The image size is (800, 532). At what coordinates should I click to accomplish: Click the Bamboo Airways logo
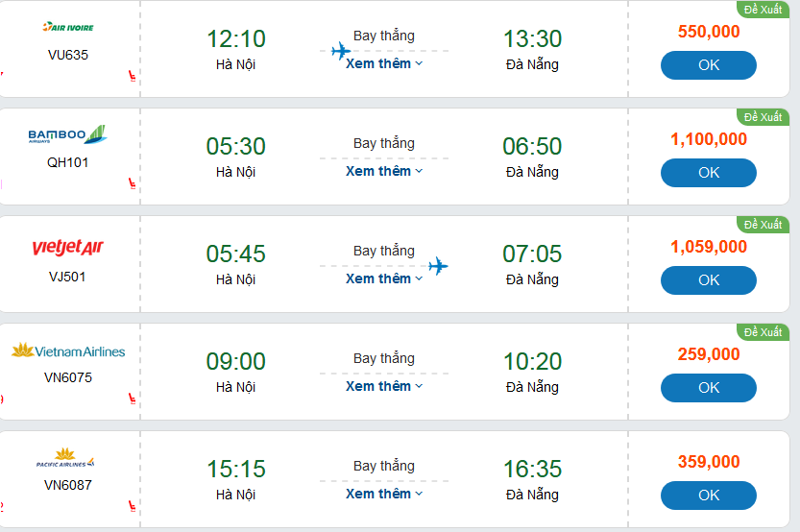click(67, 135)
